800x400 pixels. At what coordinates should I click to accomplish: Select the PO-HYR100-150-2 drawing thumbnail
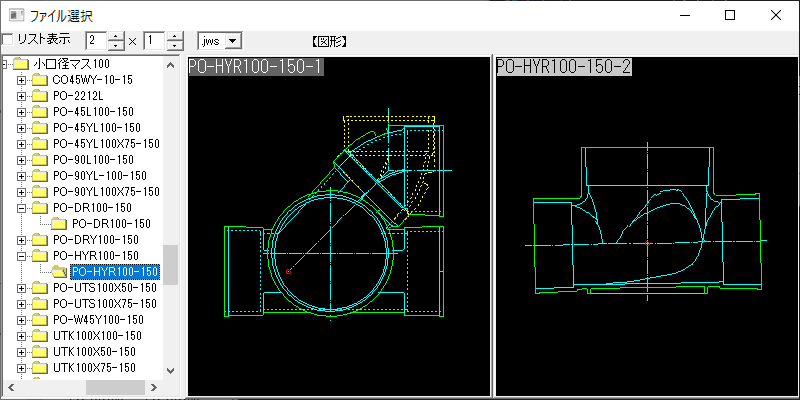645,230
